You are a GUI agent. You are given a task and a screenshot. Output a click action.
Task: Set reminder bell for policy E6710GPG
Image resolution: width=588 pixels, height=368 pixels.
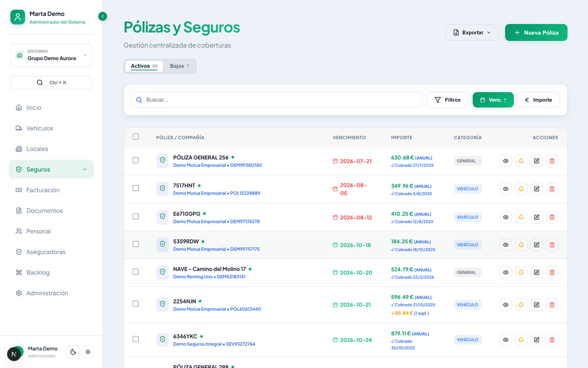(521, 217)
